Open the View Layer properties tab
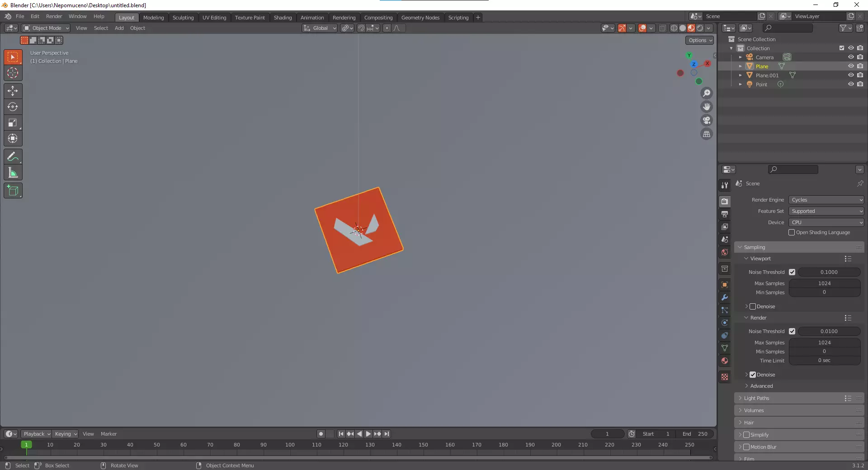 [x=725, y=226]
